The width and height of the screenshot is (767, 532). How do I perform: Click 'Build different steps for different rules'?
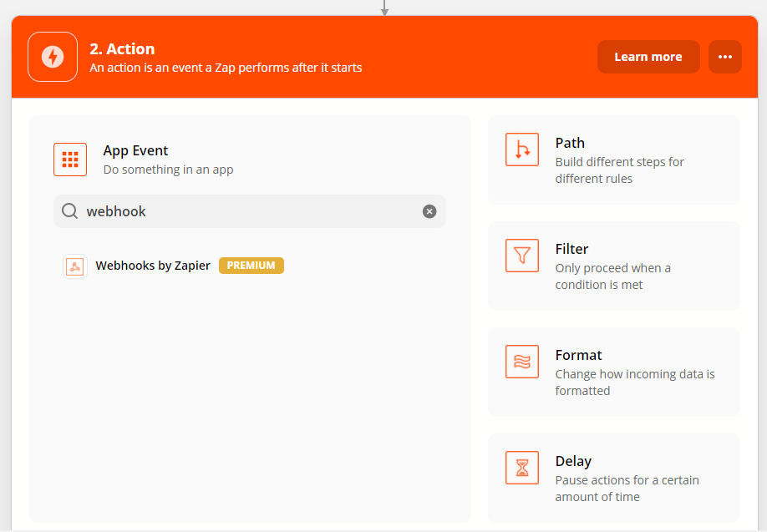(619, 170)
